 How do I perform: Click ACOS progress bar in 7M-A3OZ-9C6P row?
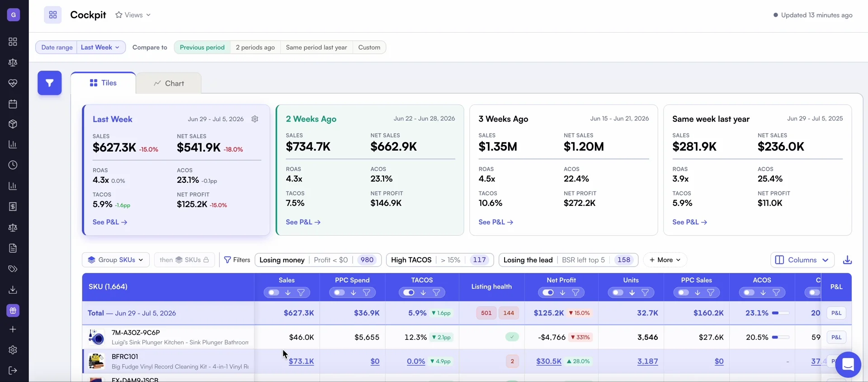[x=780, y=337]
